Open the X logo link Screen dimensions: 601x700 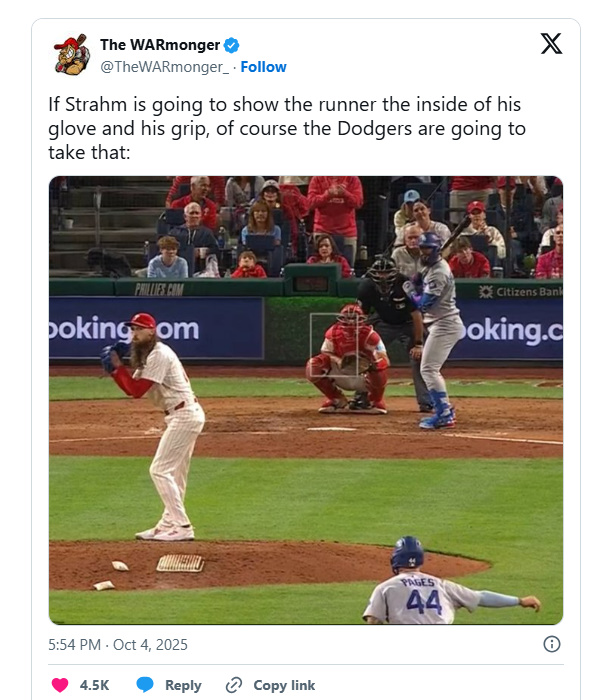pos(551,44)
